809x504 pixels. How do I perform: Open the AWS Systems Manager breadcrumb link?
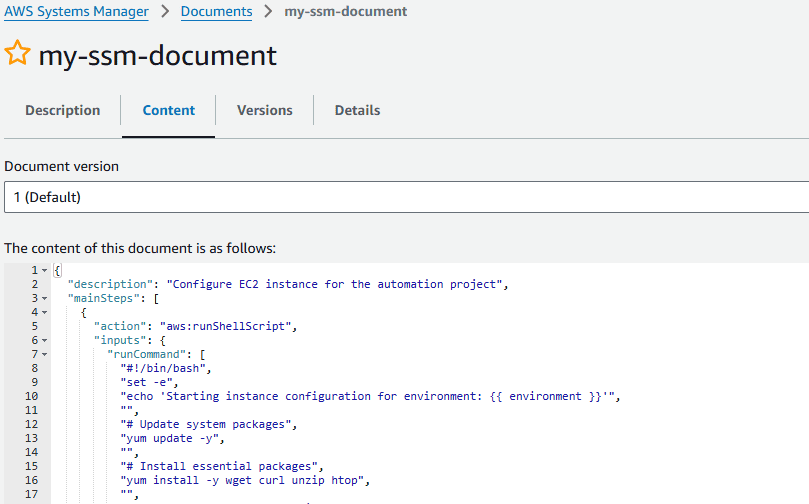pyautogui.click(x=76, y=12)
